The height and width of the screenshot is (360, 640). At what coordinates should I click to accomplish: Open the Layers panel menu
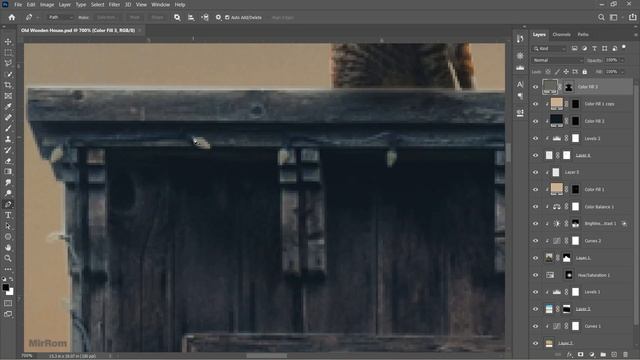coord(636,35)
